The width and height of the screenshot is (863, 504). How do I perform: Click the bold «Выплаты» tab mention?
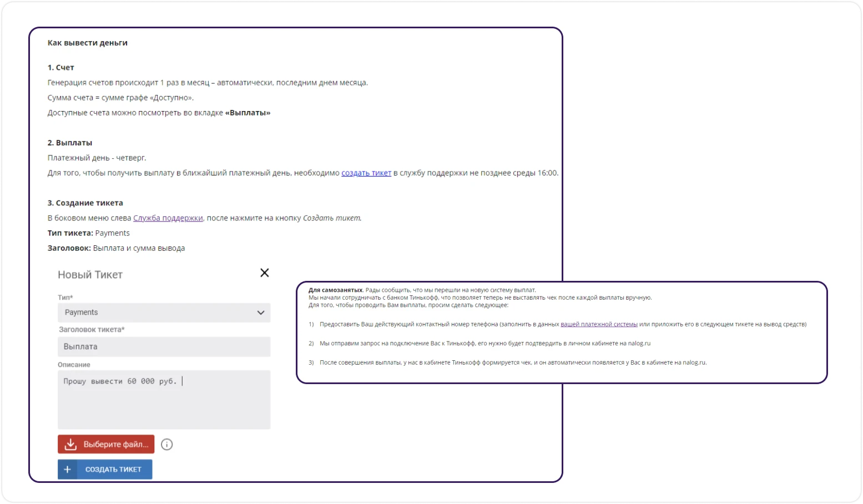click(x=248, y=113)
